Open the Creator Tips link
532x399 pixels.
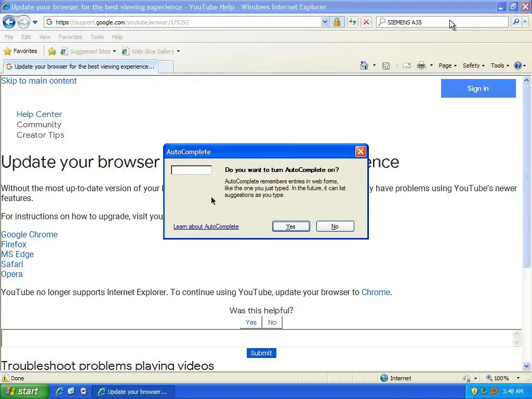41,135
